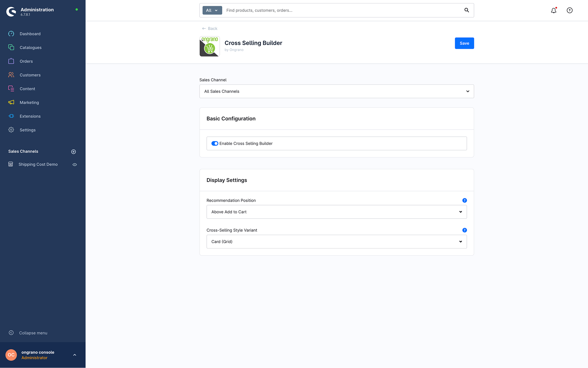Click the back arrow icon
This screenshot has height=368, width=588.
coord(204,28)
